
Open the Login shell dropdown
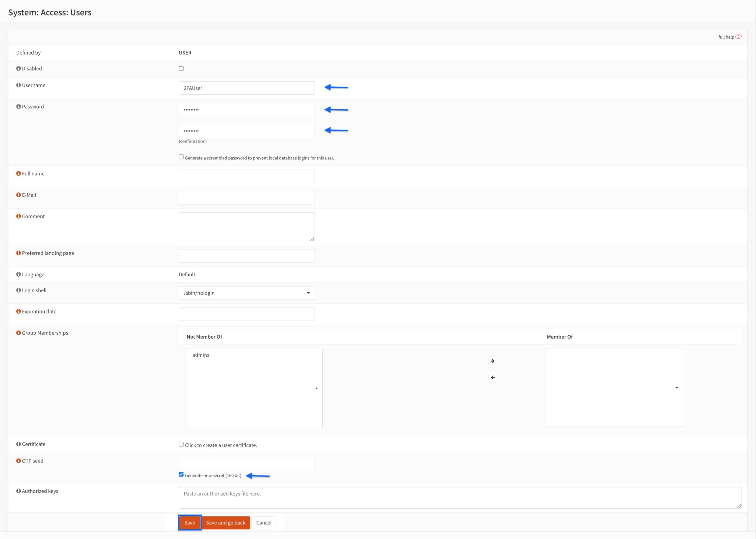pos(247,293)
